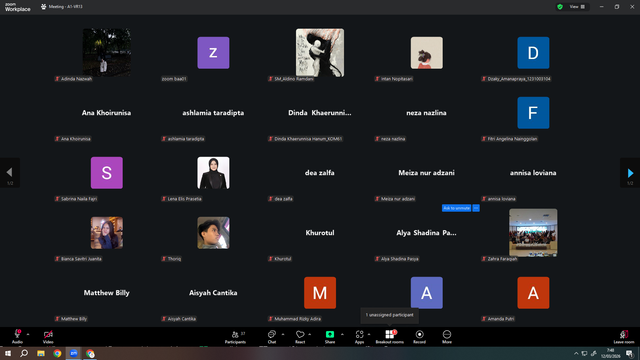Click the large name annisa loviana

click(533, 173)
